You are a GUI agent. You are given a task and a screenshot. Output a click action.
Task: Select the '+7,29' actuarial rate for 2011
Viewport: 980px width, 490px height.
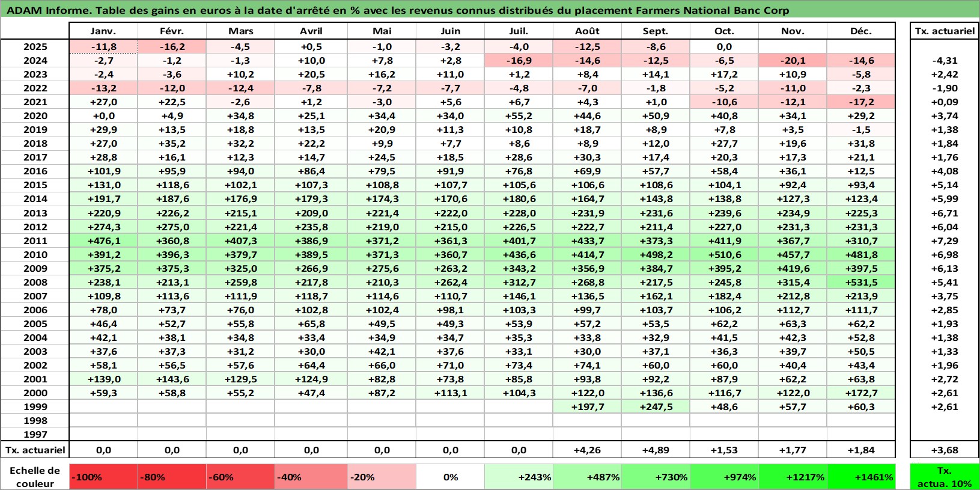pyautogui.click(x=945, y=240)
